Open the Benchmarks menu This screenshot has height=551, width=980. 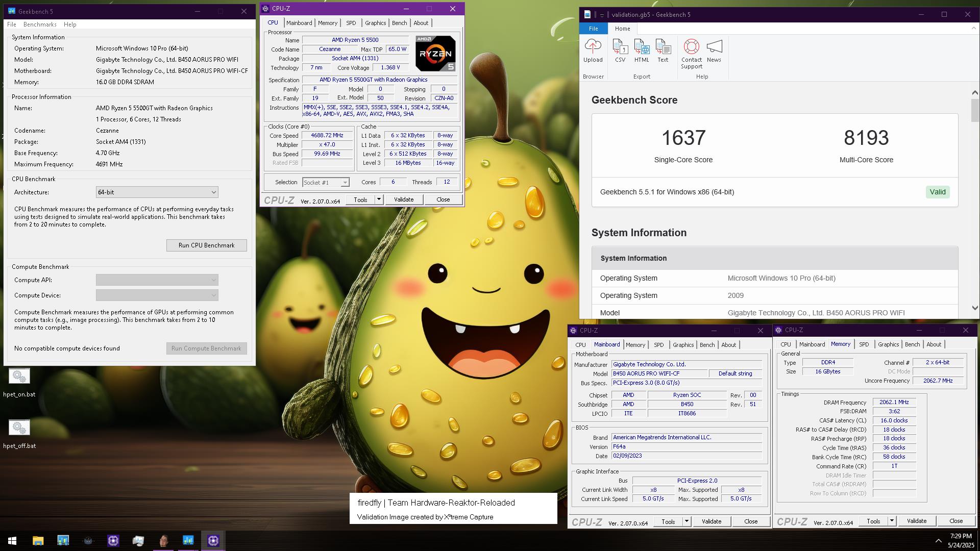click(x=40, y=24)
